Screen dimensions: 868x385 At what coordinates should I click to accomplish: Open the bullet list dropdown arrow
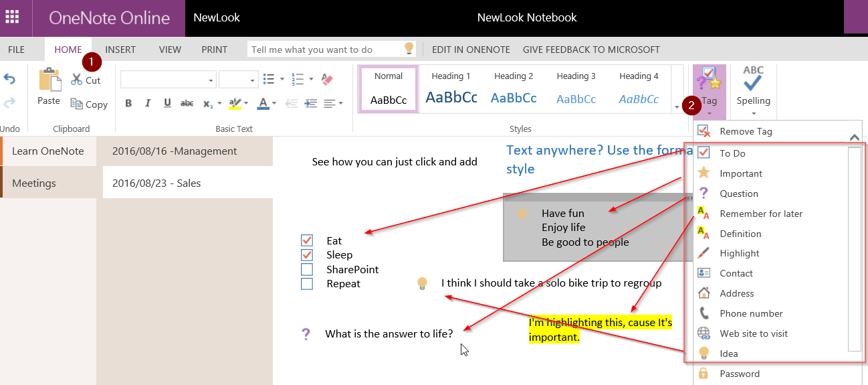(x=282, y=79)
